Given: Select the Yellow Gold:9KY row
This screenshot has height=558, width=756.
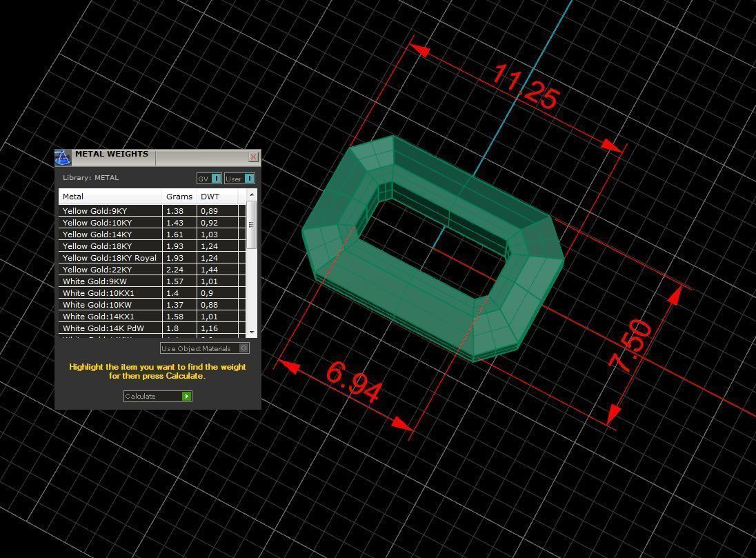Looking at the screenshot, I should [152, 211].
